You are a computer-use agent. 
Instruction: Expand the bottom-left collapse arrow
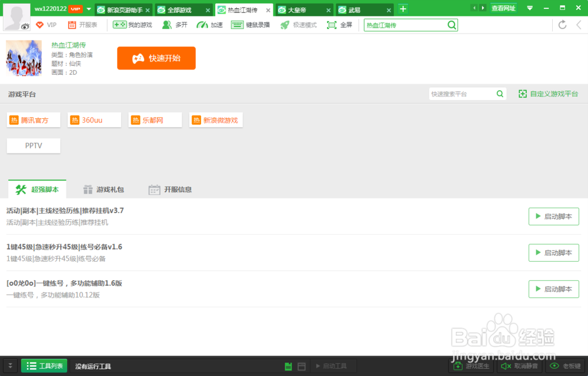(x=10, y=365)
